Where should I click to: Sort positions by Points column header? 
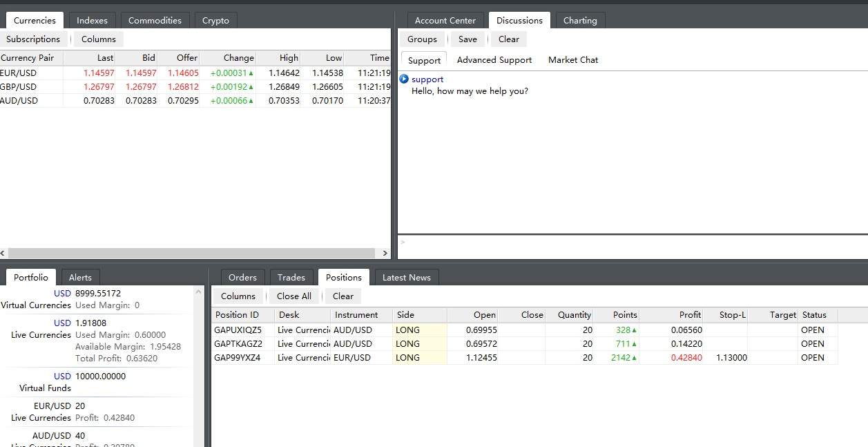(617, 315)
